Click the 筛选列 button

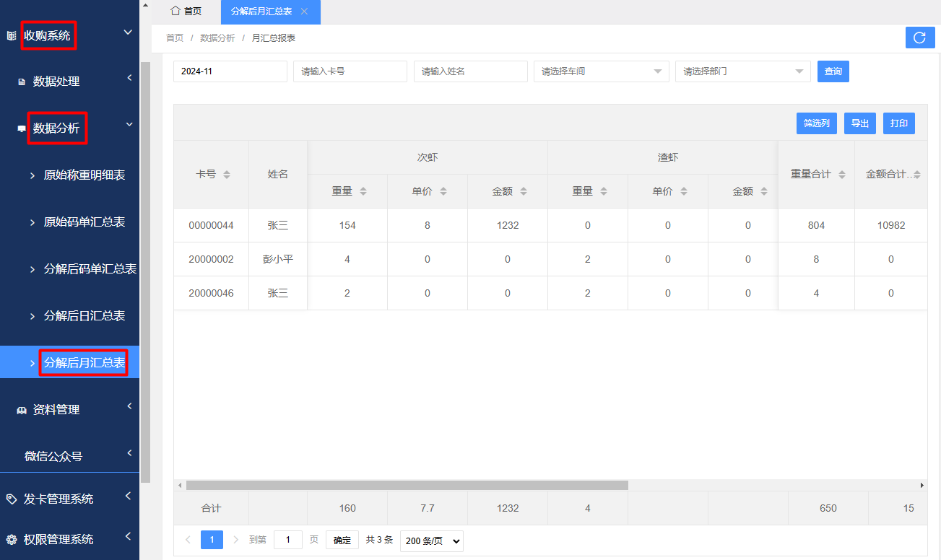pyautogui.click(x=817, y=123)
